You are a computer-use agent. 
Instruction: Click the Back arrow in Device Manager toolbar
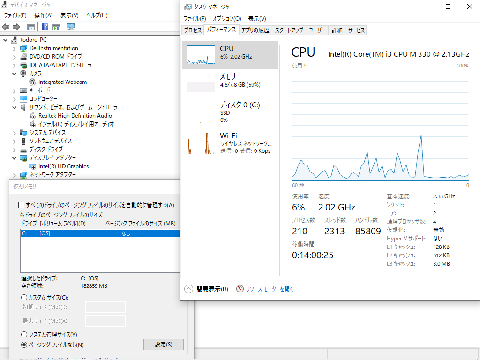[x=6, y=27]
